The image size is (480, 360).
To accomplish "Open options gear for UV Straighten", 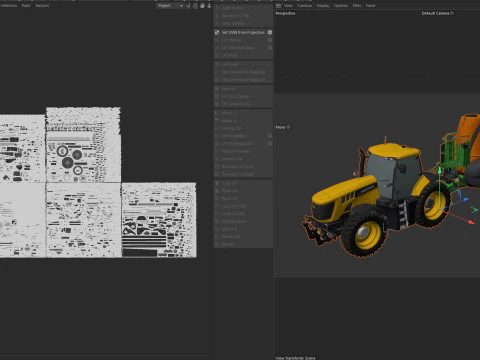I will coord(270,136).
